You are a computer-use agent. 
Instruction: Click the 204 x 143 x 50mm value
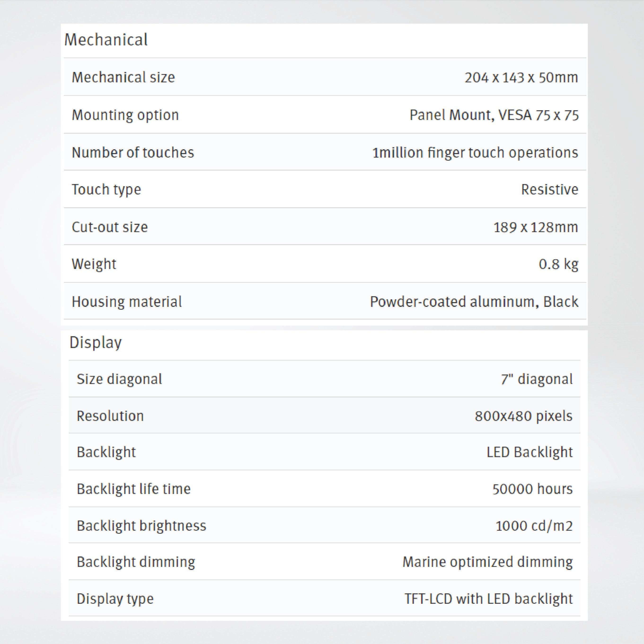(x=521, y=77)
